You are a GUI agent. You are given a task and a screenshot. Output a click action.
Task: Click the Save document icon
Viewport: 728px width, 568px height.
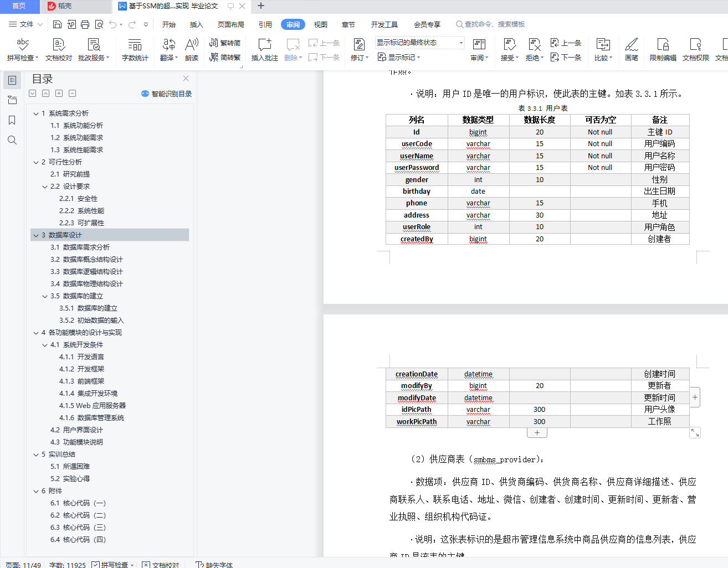[x=57, y=24]
